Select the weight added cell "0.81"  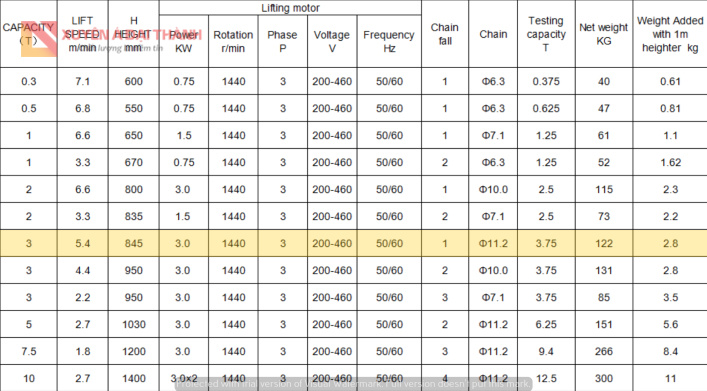tap(670, 108)
